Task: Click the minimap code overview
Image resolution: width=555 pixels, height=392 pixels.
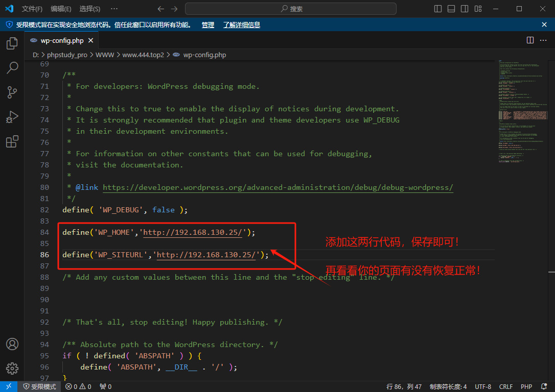Action: coord(524,112)
